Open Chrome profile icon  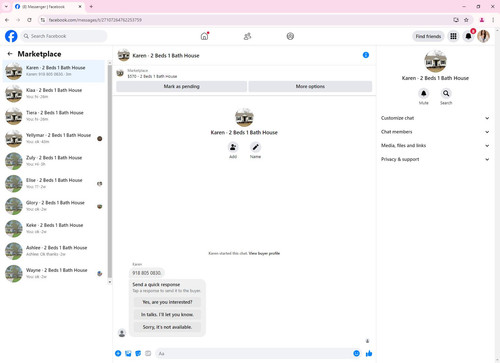pos(482,20)
